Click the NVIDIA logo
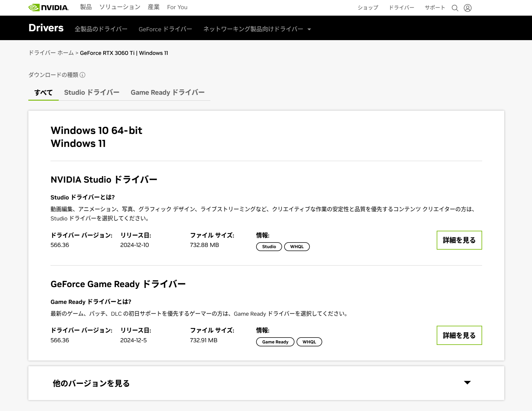The width and height of the screenshot is (532, 411). click(x=48, y=7)
